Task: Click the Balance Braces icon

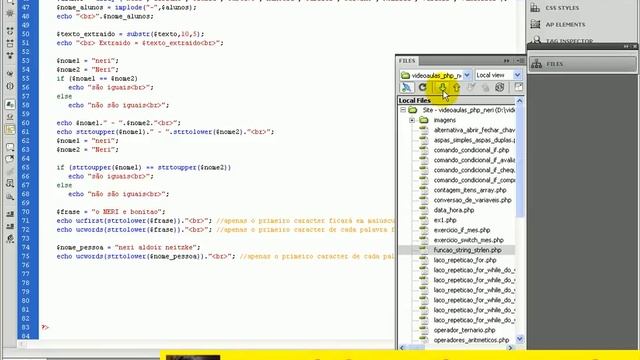Action: pyautogui.click(x=10, y=86)
